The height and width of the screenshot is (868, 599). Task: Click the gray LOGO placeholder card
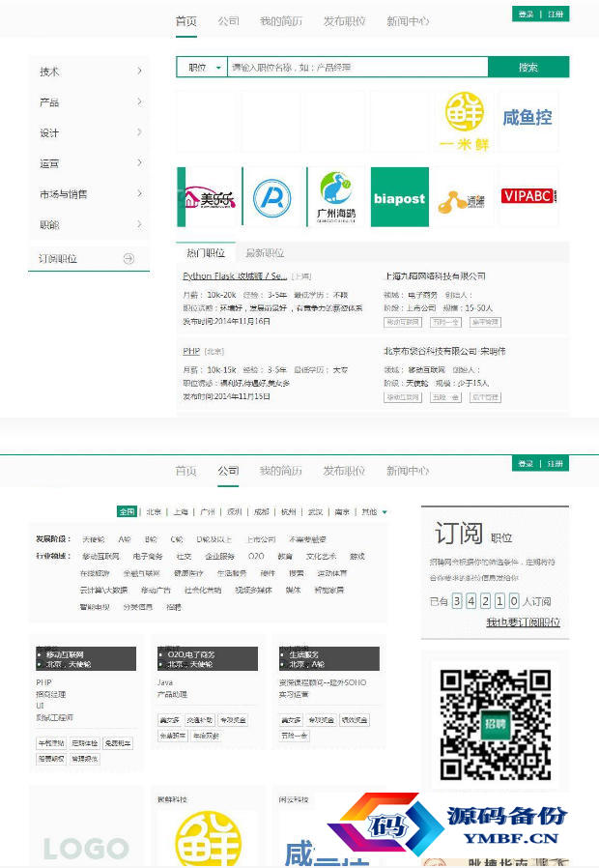(x=86, y=848)
